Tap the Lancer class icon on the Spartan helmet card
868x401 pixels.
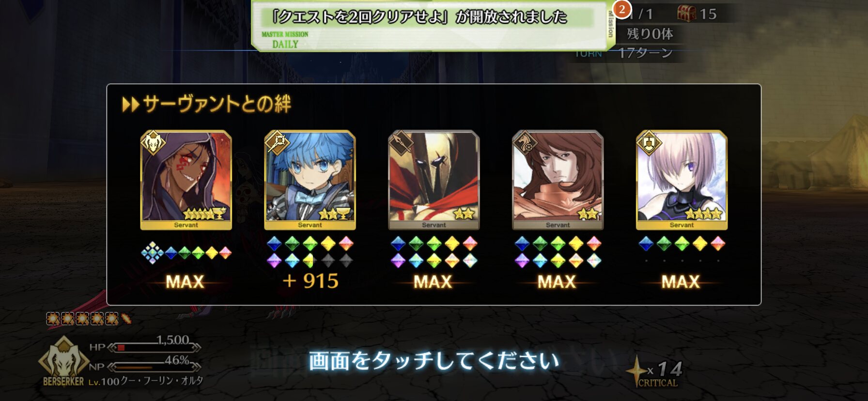pos(401,143)
